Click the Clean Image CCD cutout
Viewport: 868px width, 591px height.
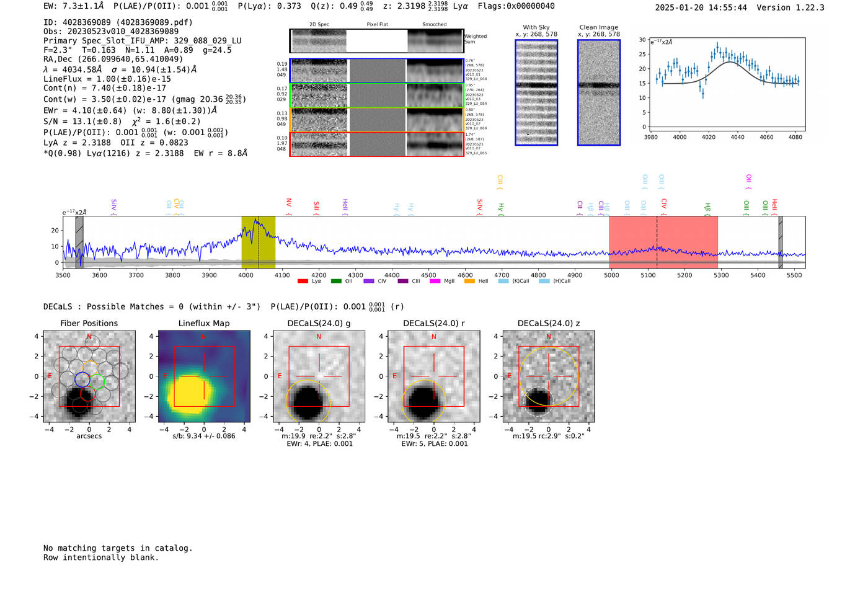coord(599,92)
